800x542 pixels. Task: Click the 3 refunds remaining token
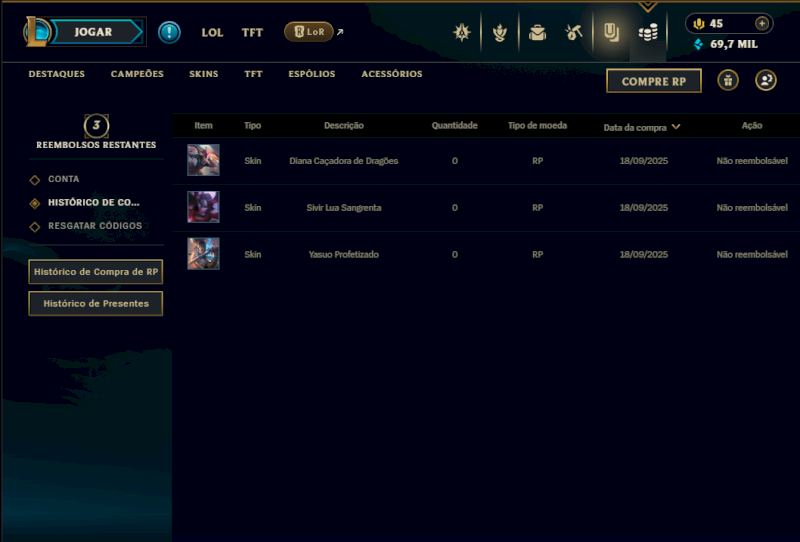(96, 126)
